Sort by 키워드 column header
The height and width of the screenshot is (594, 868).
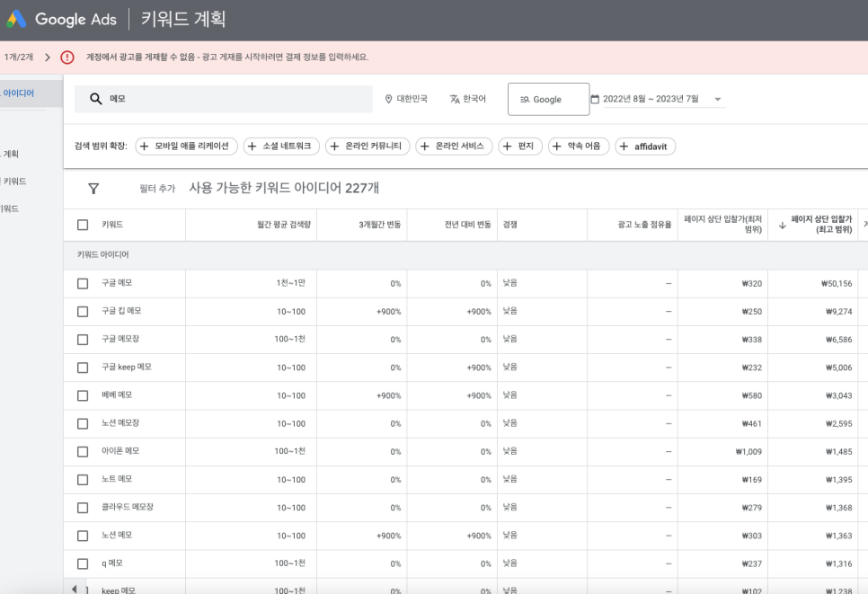pos(112,225)
